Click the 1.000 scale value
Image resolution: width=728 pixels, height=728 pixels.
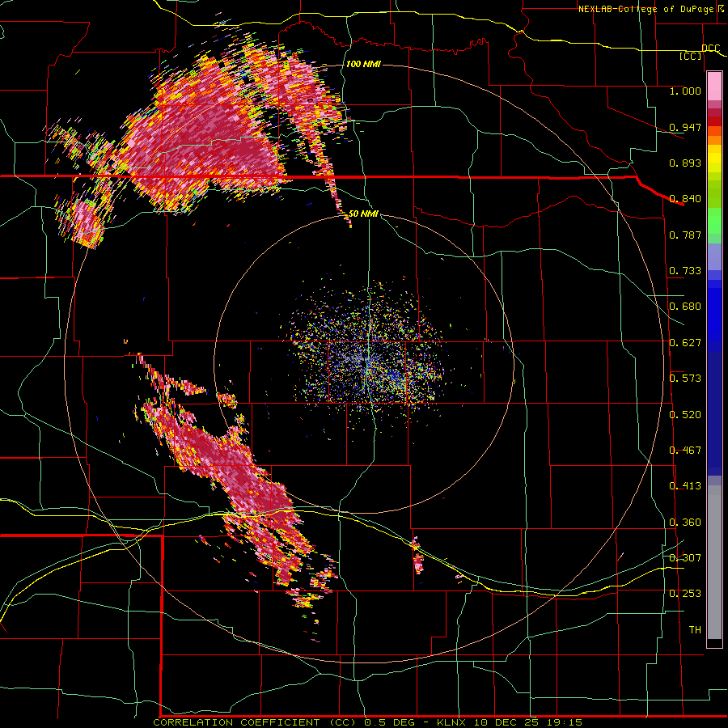pyautogui.click(x=685, y=91)
